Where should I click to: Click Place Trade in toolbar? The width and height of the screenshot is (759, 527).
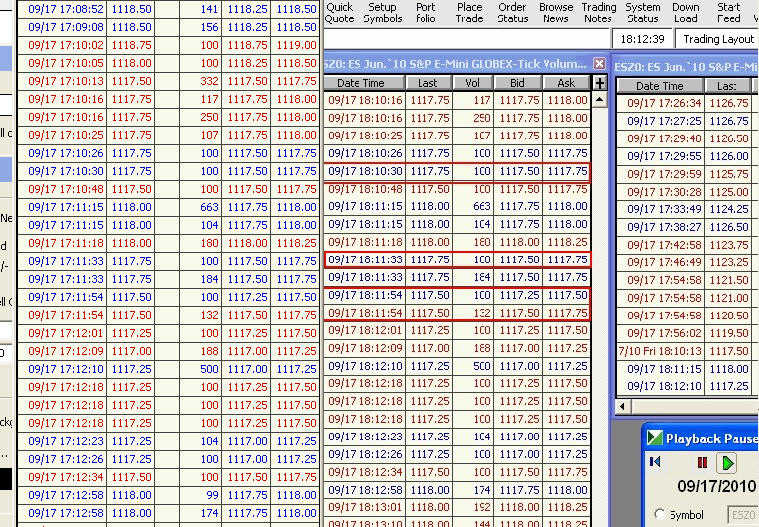pyautogui.click(x=469, y=12)
